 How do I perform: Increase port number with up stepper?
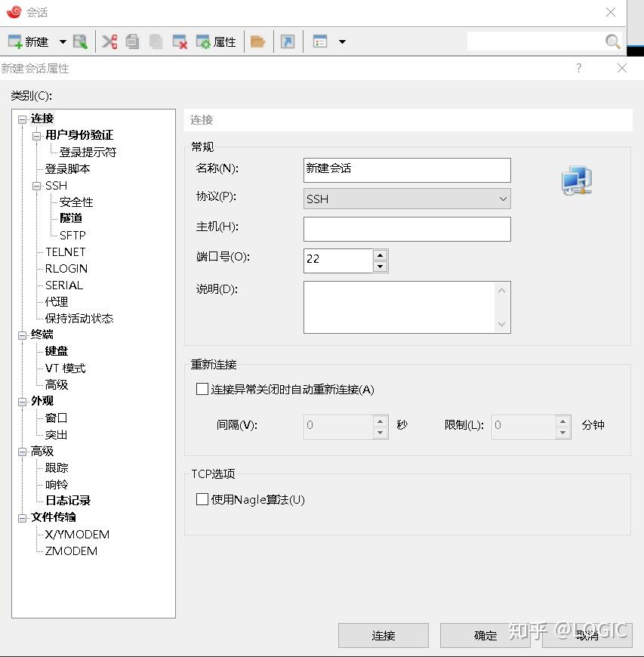coord(378,255)
